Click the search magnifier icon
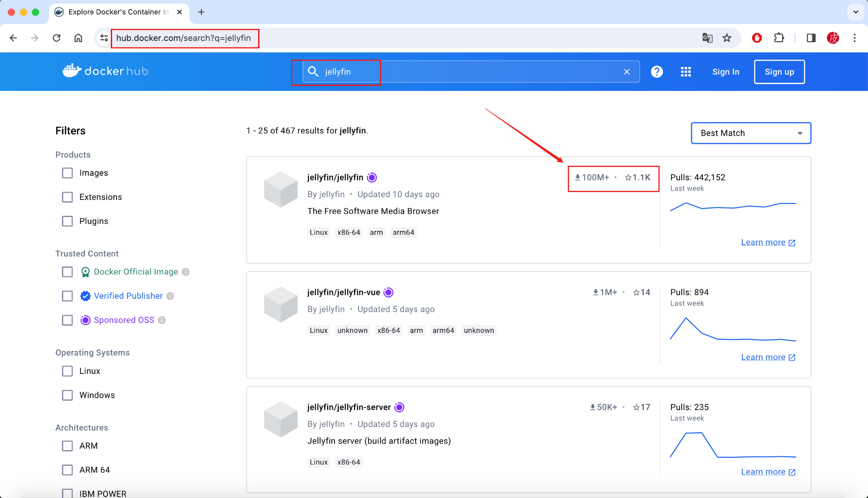Screen dimensions: 868x498 pyautogui.click(x=313, y=71)
